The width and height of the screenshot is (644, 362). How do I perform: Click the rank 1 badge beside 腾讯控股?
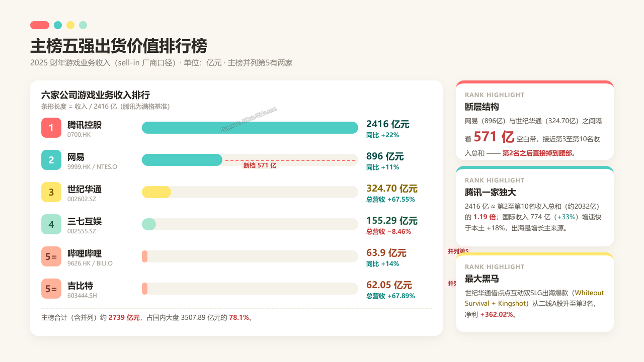point(51,128)
